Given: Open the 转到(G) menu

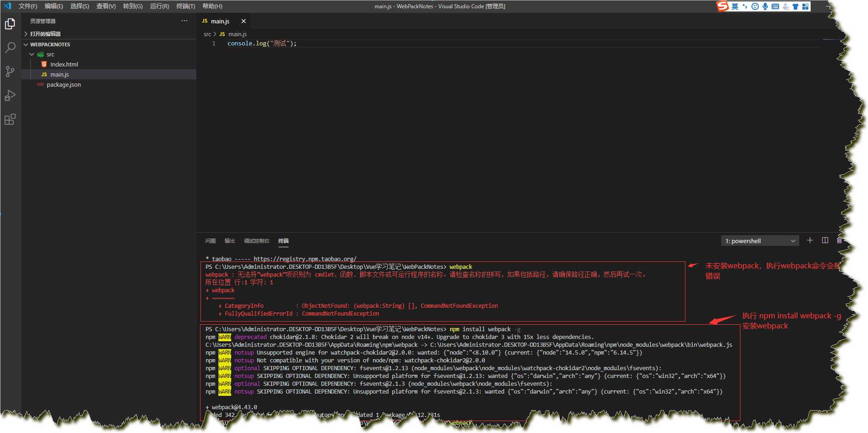Looking at the screenshot, I should point(133,6).
